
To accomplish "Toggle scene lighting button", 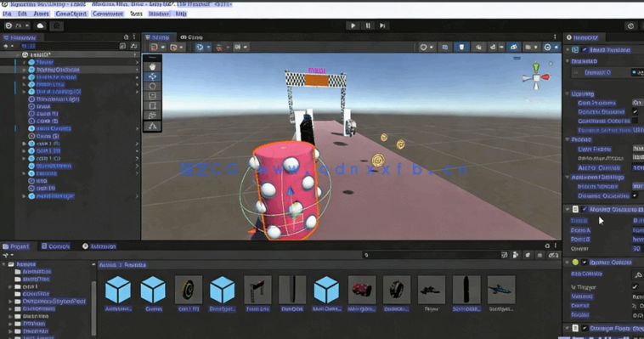I will point(461,48).
